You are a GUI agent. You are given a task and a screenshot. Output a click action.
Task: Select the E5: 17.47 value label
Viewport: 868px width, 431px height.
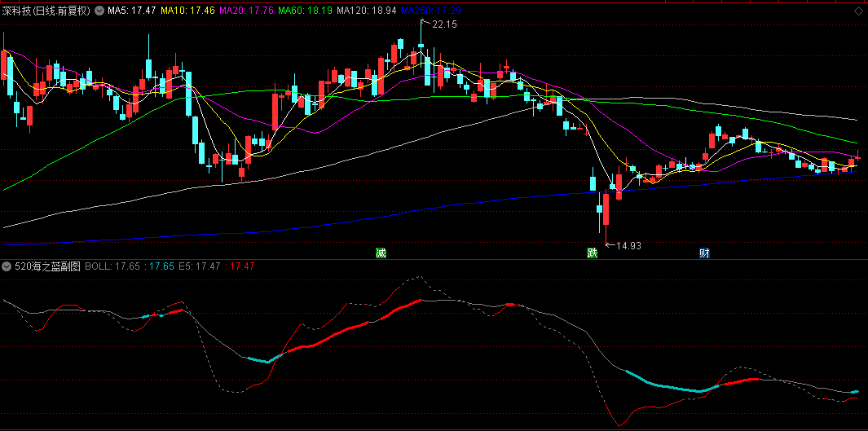(200, 266)
